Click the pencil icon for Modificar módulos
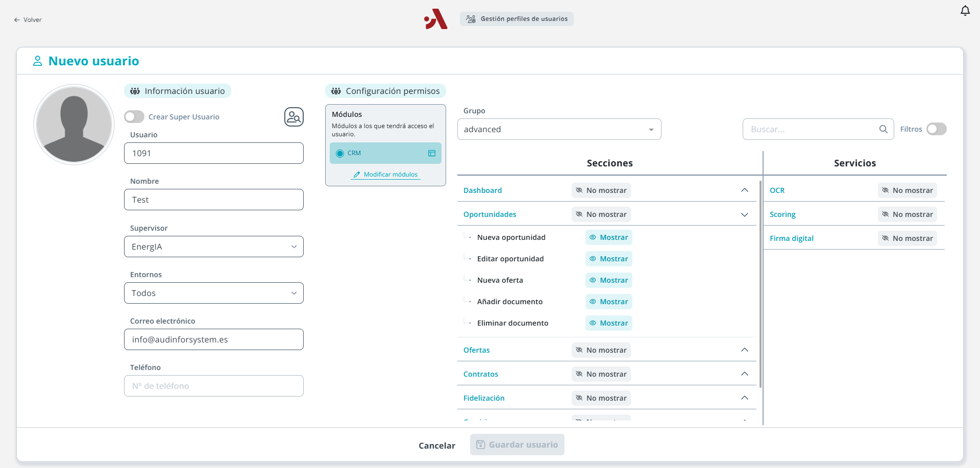 click(357, 175)
